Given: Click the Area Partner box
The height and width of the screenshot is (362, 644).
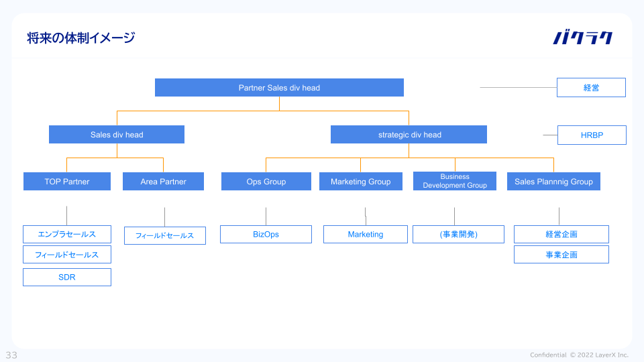Looking at the screenshot, I should [x=163, y=182].
